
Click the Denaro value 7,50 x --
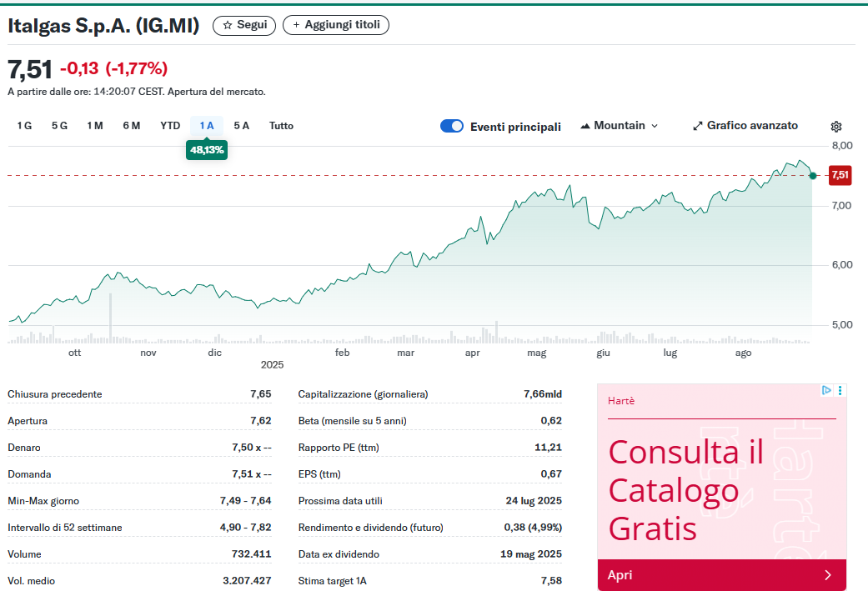click(252, 447)
